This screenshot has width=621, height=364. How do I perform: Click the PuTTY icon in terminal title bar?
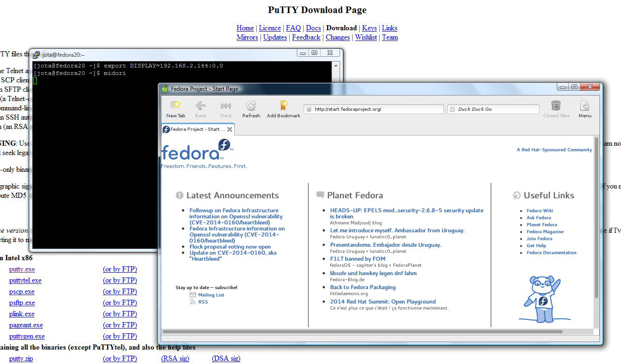click(36, 54)
